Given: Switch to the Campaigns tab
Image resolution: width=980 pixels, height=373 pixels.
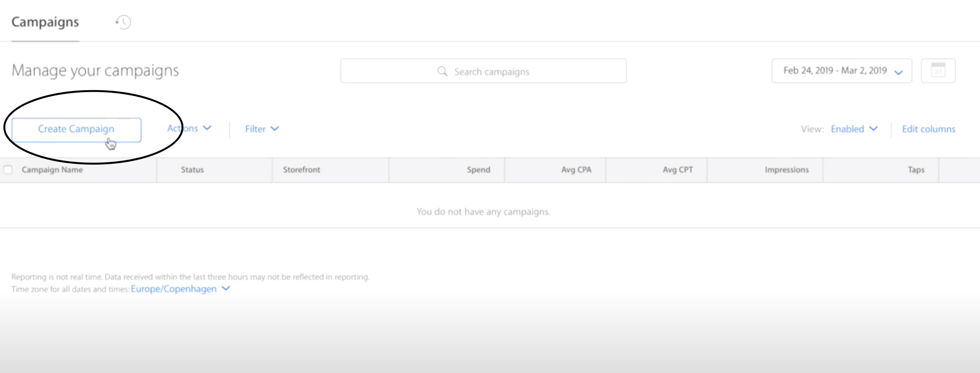Looking at the screenshot, I should point(45,22).
